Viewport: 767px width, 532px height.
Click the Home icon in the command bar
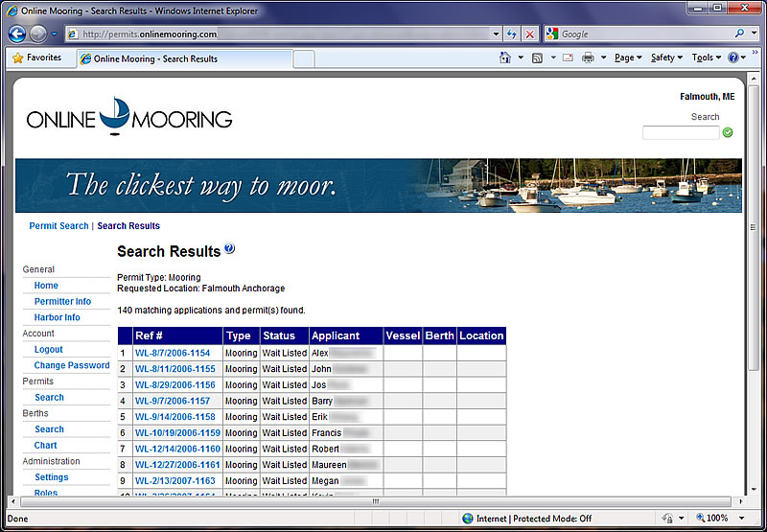[505, 58]
